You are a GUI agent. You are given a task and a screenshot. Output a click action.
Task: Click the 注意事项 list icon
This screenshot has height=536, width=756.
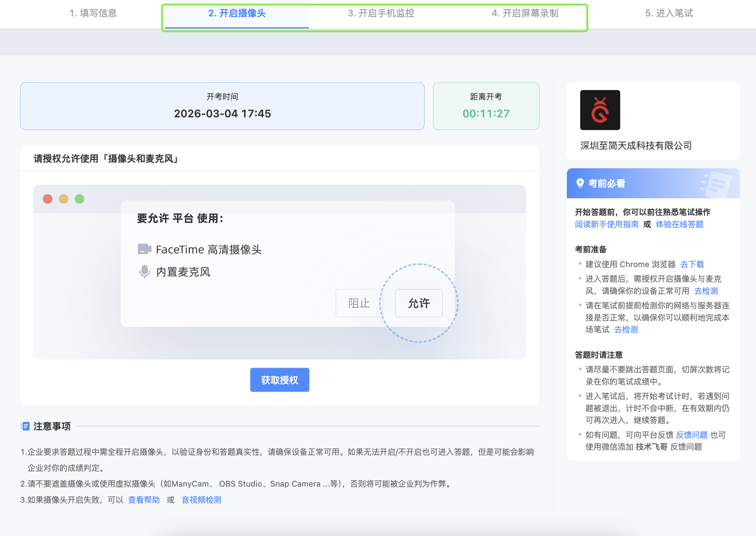point(25,426)
